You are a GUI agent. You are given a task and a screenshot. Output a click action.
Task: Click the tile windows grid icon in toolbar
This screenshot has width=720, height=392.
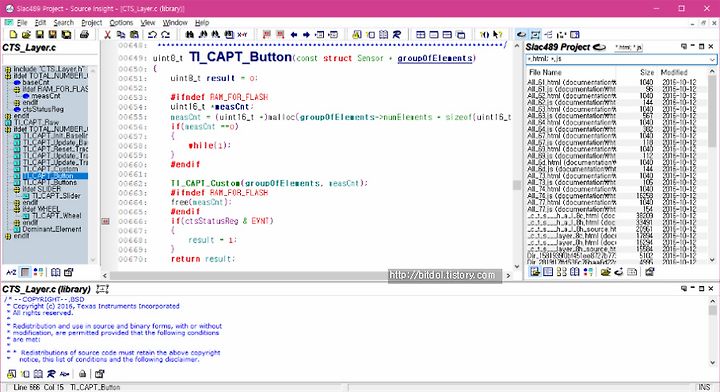point(420,34)
